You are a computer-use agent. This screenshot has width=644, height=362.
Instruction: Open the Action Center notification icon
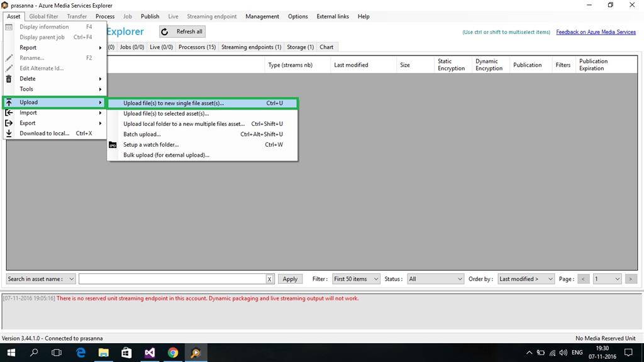tap(628, 353)
